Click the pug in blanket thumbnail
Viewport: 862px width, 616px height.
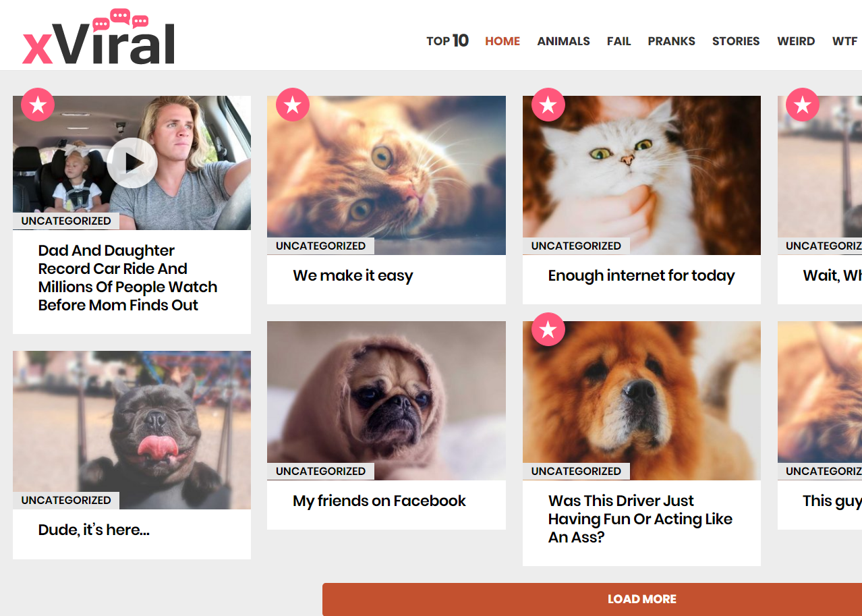tap(386, 400)
